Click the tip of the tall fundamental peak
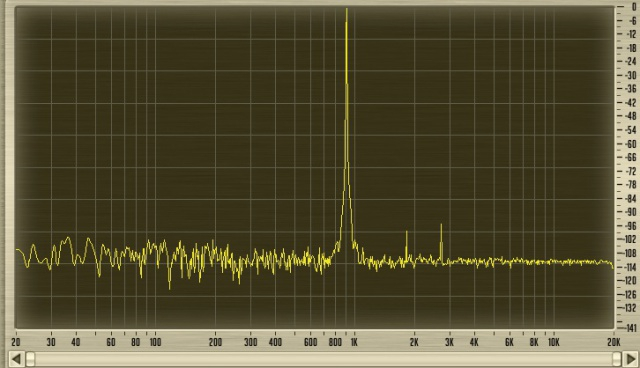Viewport: 640px width, 368px height. (x=347, y=10)
